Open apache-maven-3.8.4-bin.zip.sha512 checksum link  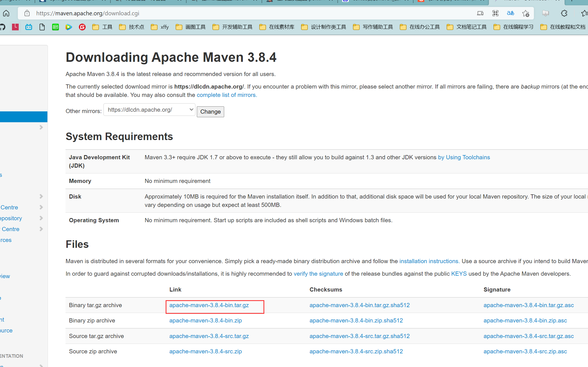click(356, 320)
